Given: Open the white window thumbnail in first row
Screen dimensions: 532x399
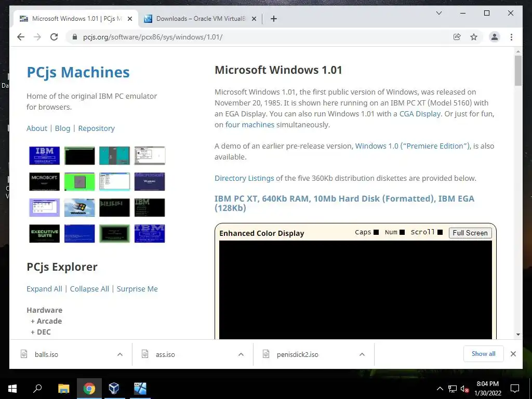Looking at the screenshot, I should coord(150,156).
